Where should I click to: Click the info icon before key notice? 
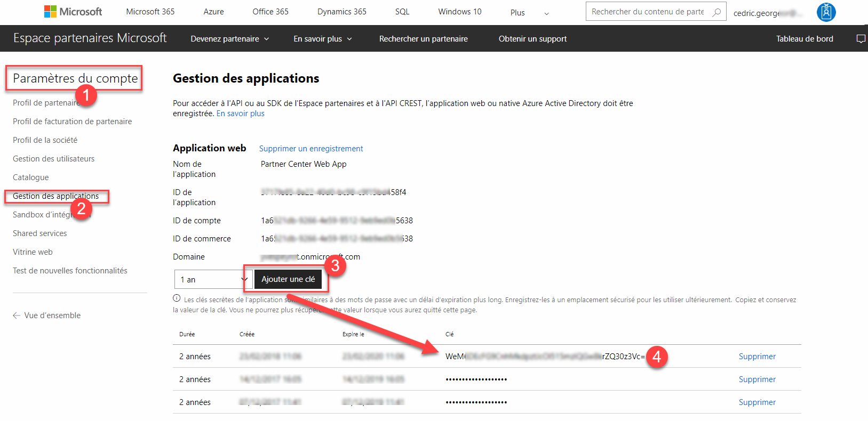(x=177, y=298)
